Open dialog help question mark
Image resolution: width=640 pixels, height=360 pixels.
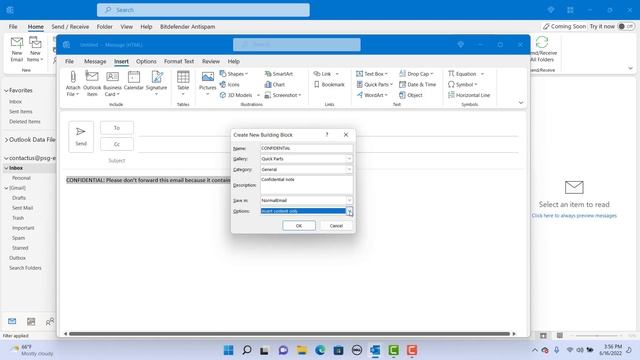[327, 135]
